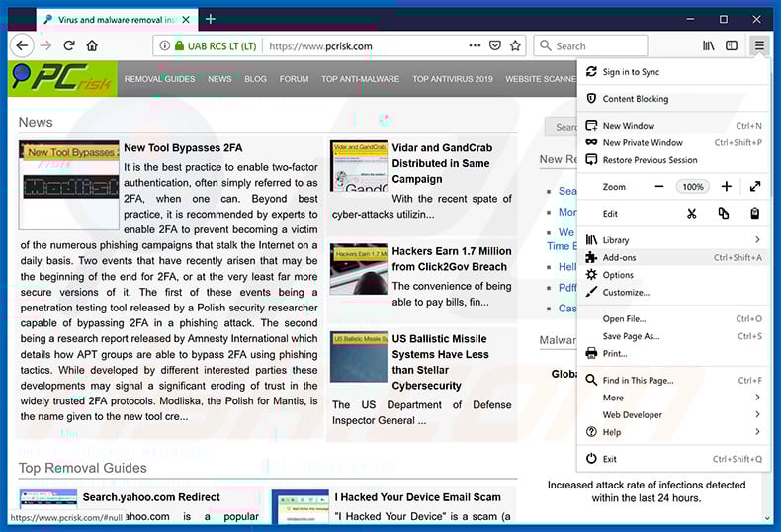Close the Virus and malware removal tab
This screenshot has height=532, width=781.
[186, 20]
